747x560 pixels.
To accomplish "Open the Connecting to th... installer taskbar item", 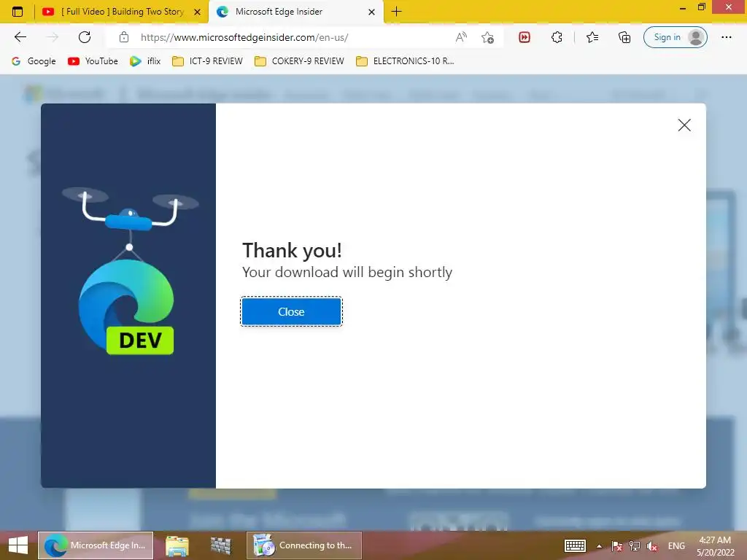I will click(304, 545).
